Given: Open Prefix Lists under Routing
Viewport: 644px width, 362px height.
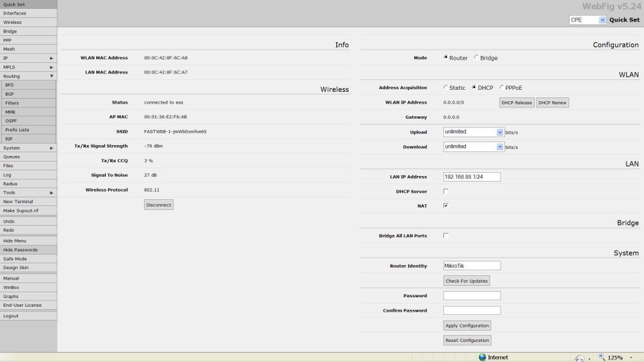Looking at the screenshot, I should pos(29,129).
